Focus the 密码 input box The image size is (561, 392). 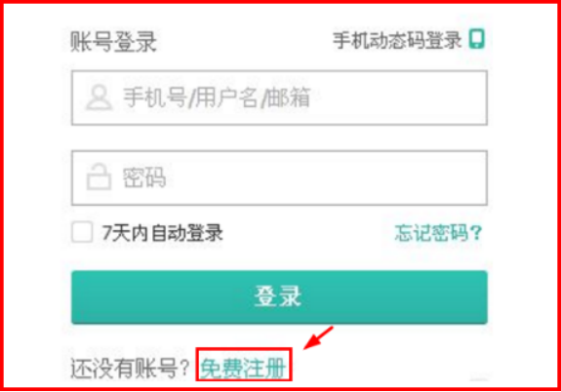(x=279, y=177)
